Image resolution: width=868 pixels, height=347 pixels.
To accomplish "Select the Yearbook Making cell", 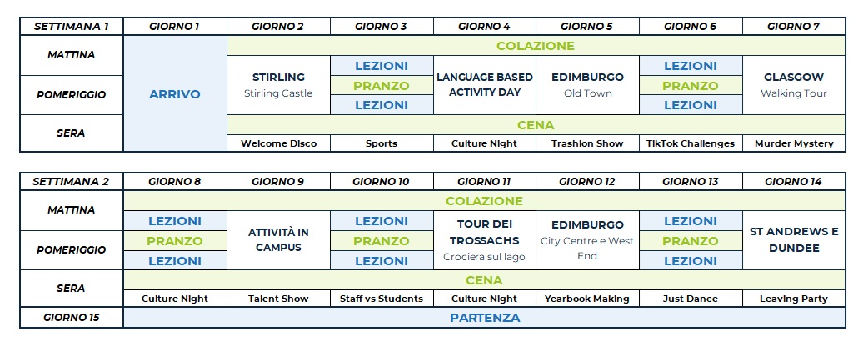I will point(587,299).
